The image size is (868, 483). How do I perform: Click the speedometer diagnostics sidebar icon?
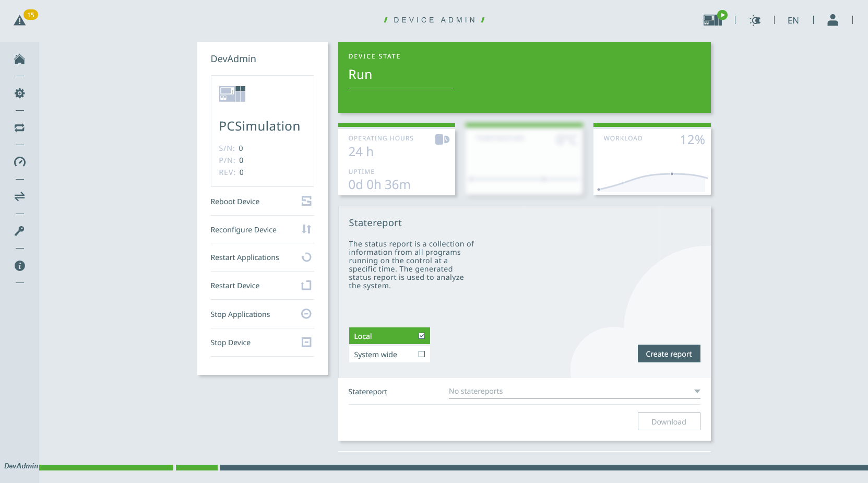20,162
